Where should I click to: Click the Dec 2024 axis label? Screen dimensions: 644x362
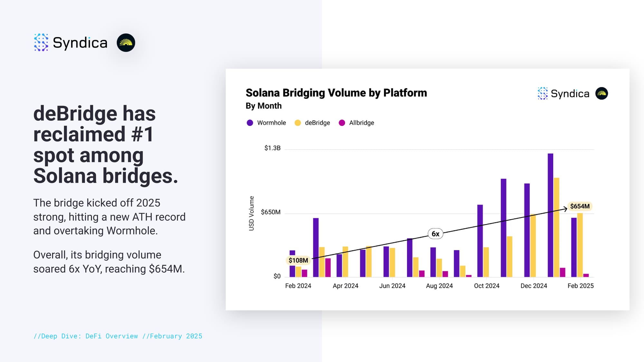[x=534, y=286]
